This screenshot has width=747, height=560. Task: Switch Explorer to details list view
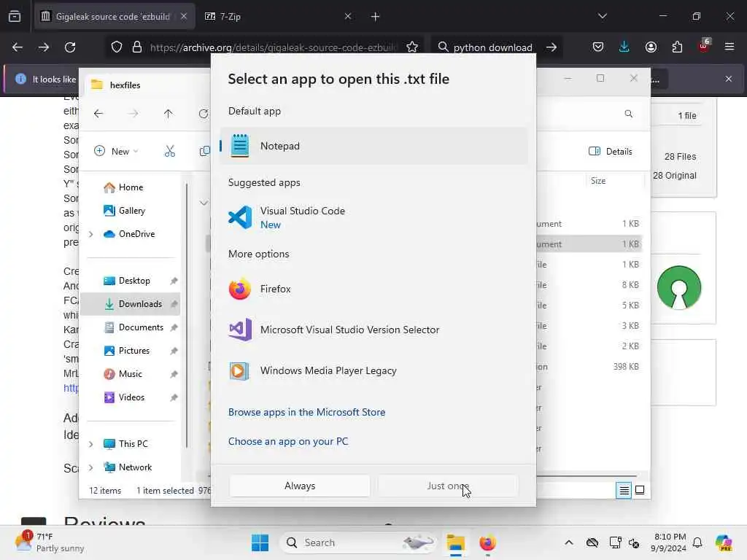coord(624,490)
